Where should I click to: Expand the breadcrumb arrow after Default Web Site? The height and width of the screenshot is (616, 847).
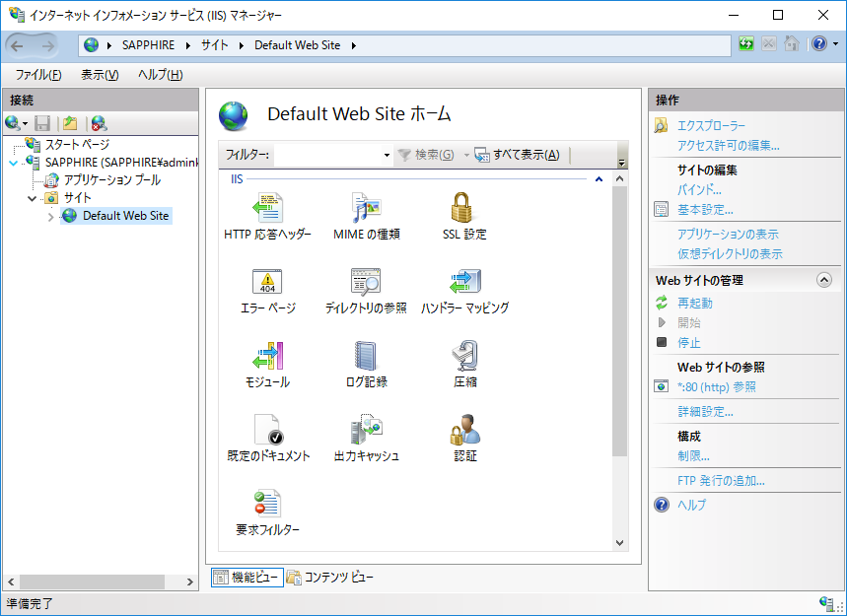(354, 45)
